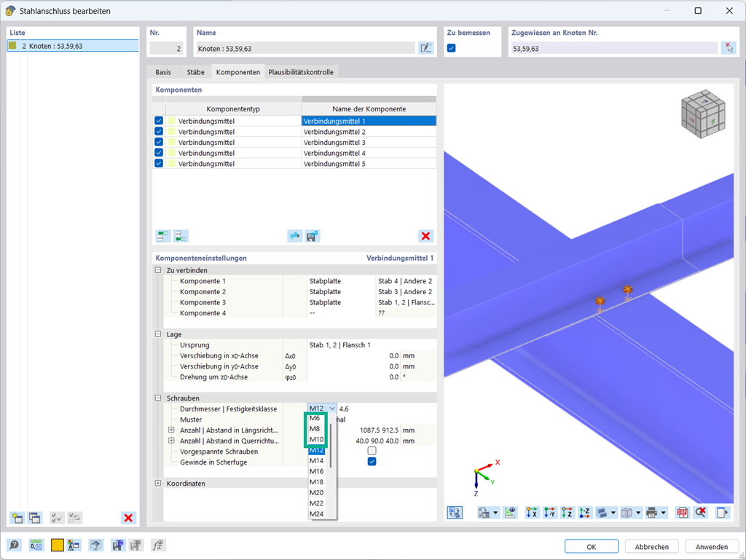Expand Anzahl | Abstand in Längsrichtung row

click(x=171, y=430)
